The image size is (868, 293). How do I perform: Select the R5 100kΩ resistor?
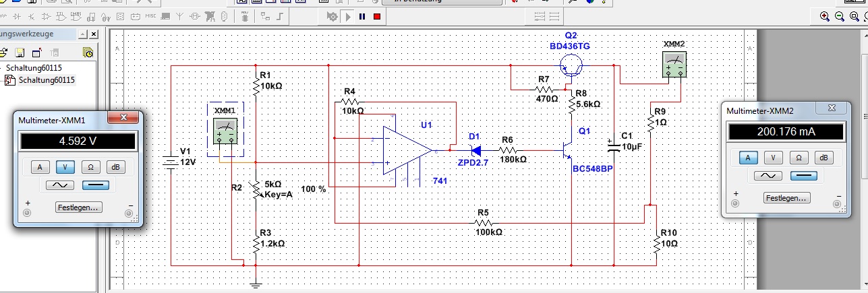coord(482,222)
